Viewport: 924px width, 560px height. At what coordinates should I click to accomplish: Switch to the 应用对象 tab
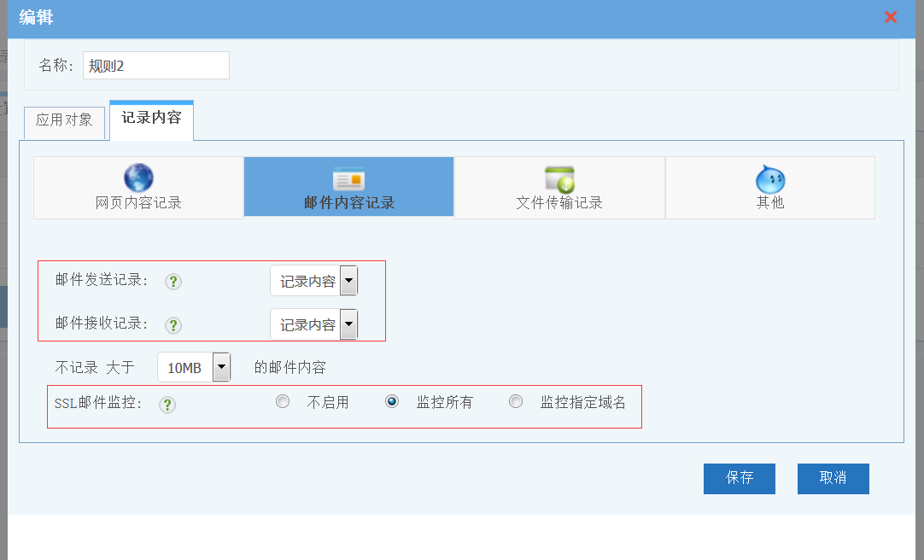64,120
